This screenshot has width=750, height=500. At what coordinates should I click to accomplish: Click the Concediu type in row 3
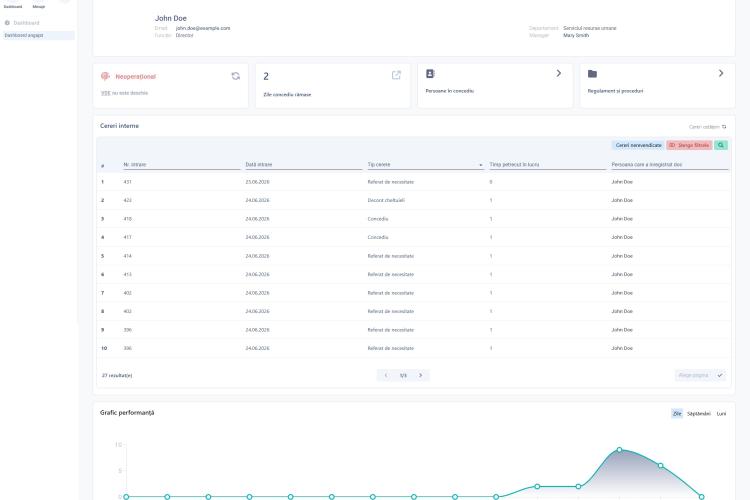(x=378, y=219)
